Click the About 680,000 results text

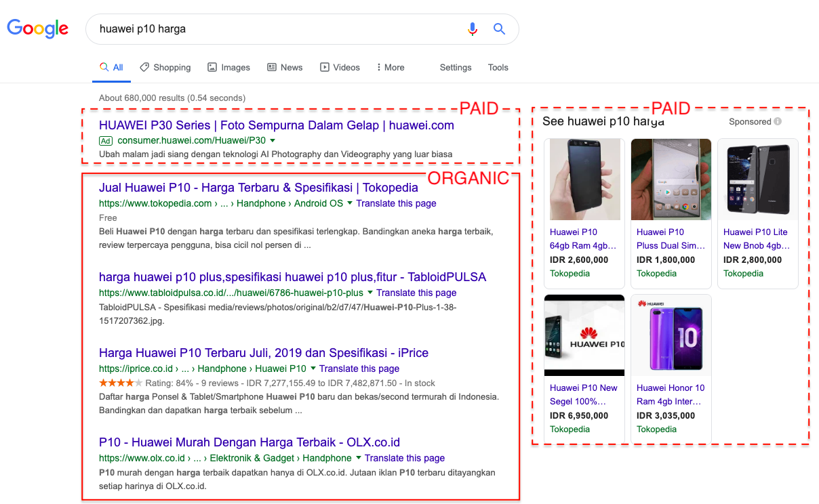(172, 98)
